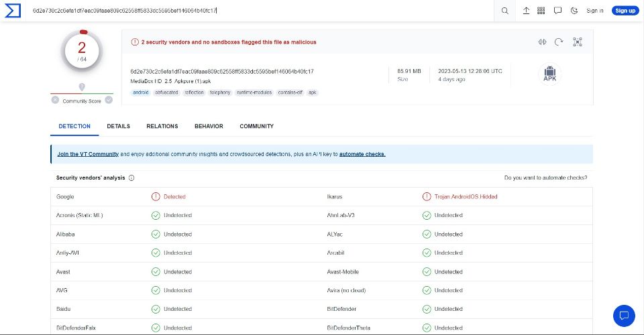Screen dimensions: 644x335
Task: Click the Security vendors' analysis info icon
Action: pos(131,178)
